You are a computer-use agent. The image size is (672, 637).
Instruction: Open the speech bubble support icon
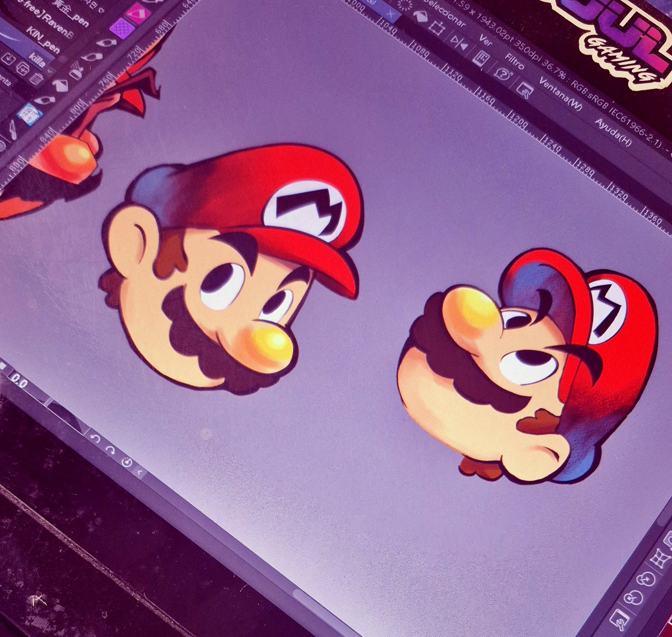click(x=503, y=73)
